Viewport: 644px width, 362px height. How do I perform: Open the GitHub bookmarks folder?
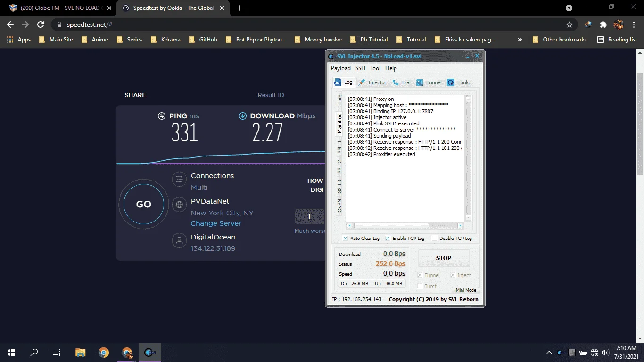pos(203,40)
